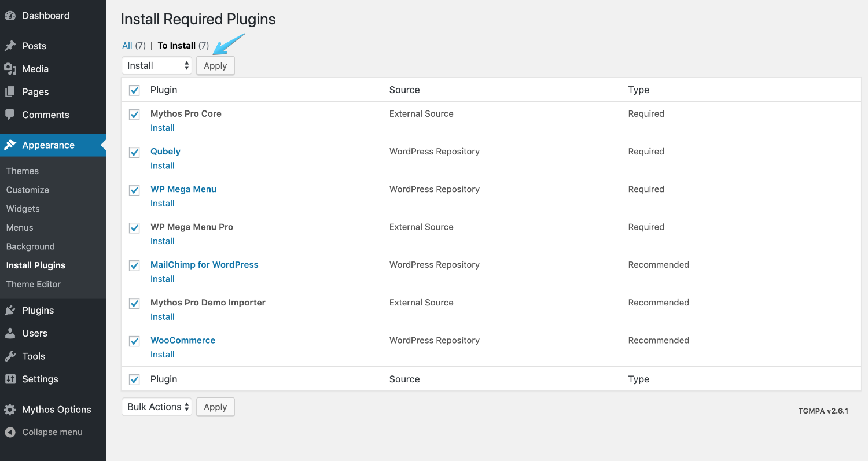Screen dimensions: 868x461
Task: Click Install link under Mythos Pro Core
Action: pos(163,128)
